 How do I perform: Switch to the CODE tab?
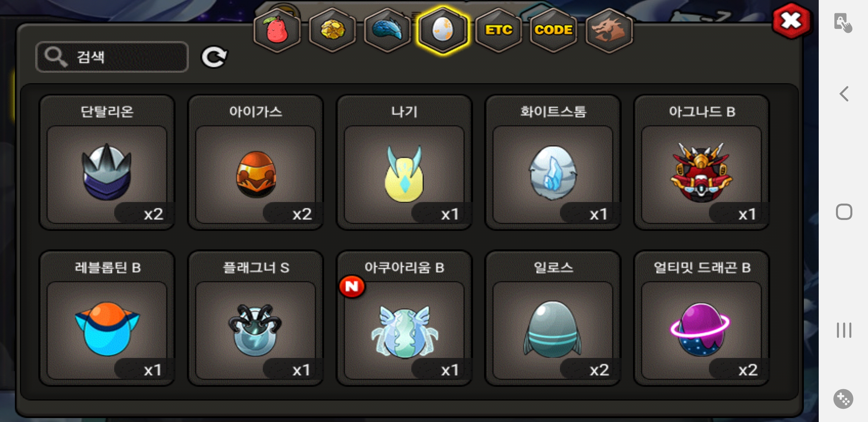point(553,30)
